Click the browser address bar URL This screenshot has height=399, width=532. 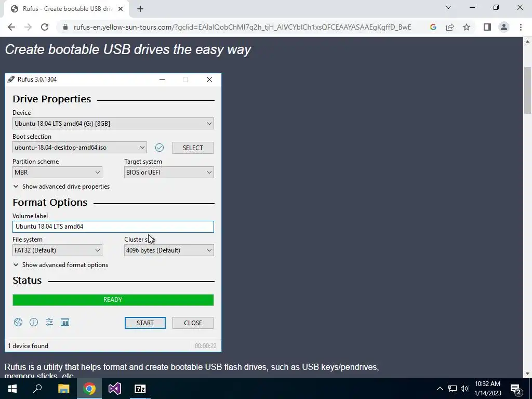[x=242, y=27]
